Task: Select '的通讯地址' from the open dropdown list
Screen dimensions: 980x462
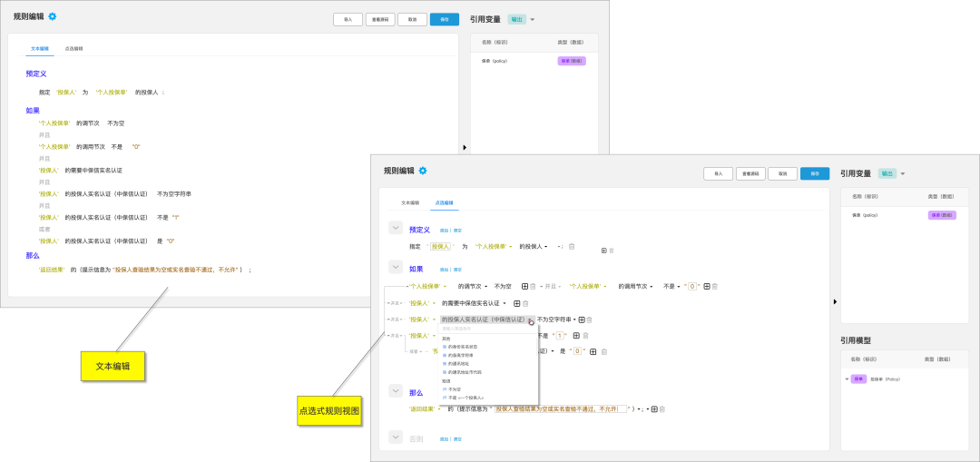Action: pos(458,361)
